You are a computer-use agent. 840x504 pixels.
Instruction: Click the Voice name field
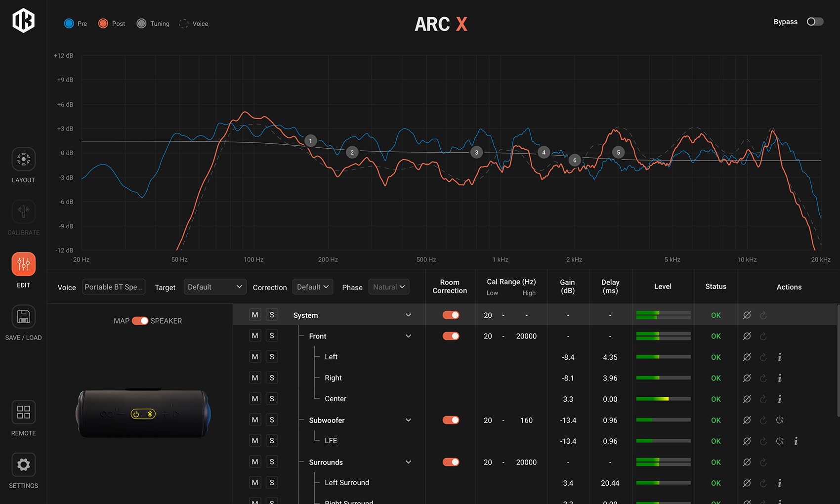click(x=114, y=287)
